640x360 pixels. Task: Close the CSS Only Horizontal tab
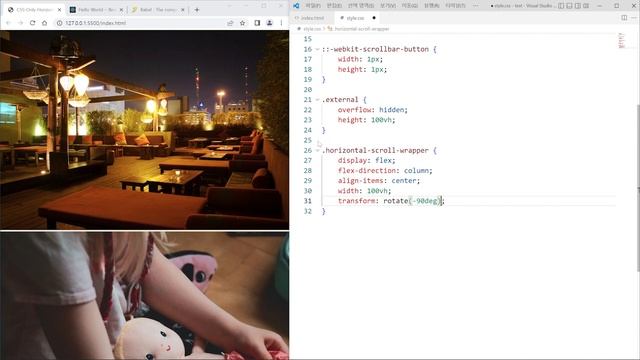pos(59,9)
